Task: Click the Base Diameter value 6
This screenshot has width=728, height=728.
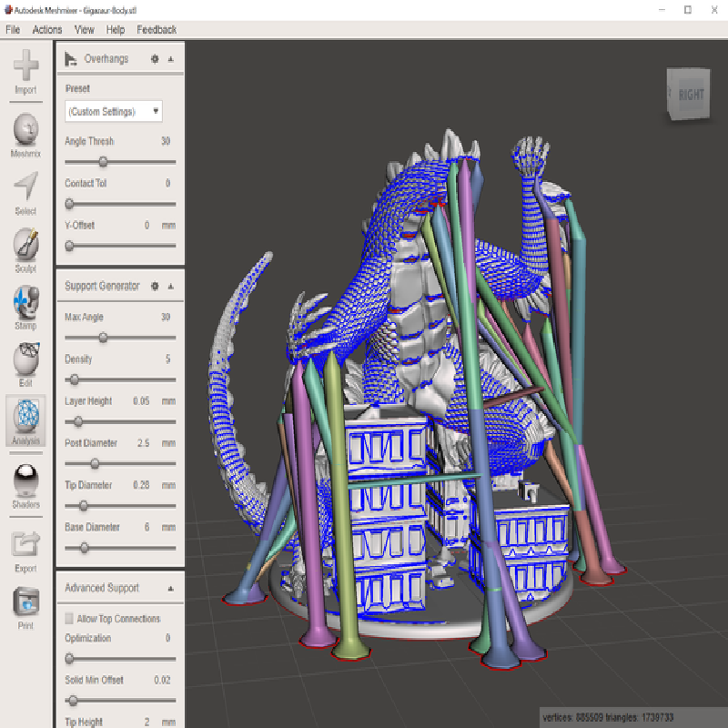Action: pyautogui.click(x=147, y=527)
